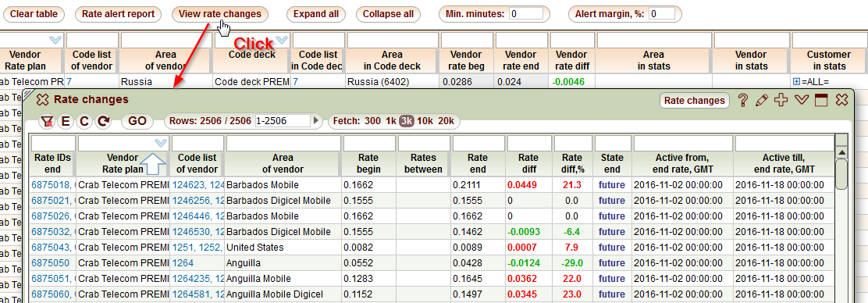Screen dimensions: 868x303
Task: Click the E round toolbar button
Action: [x=66, y=121]
